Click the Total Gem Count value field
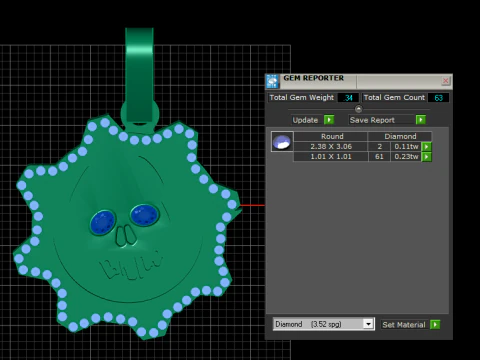 point(438,98)
